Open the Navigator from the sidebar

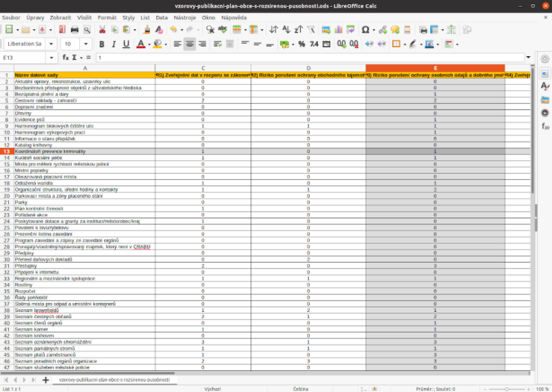[x=545, y=112]
